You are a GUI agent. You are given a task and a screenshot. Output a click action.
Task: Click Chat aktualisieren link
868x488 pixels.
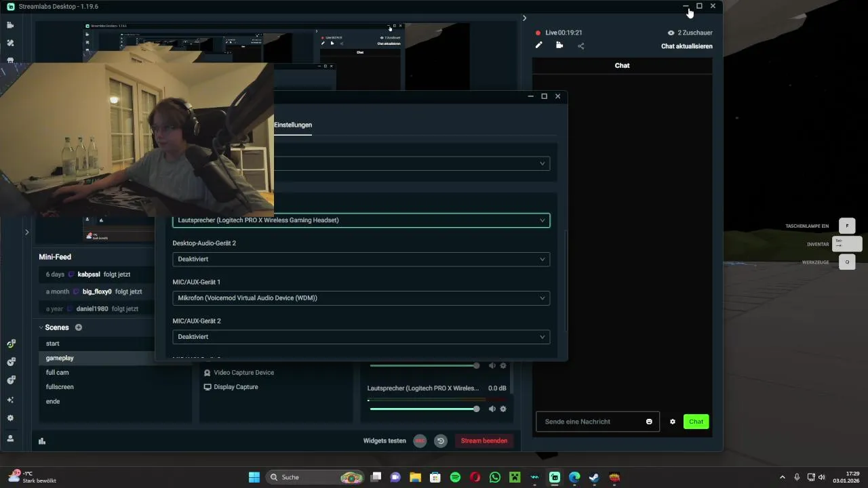point(687,46)
